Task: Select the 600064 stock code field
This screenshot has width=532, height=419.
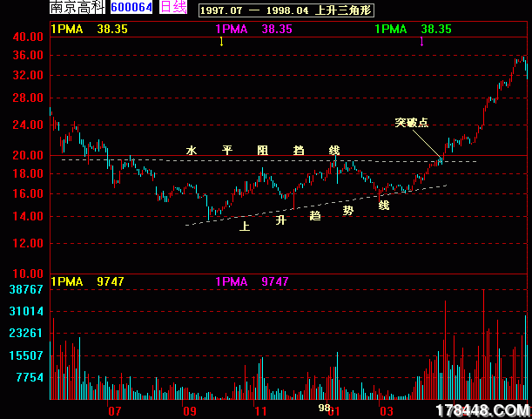Action: tap(131, 8)
